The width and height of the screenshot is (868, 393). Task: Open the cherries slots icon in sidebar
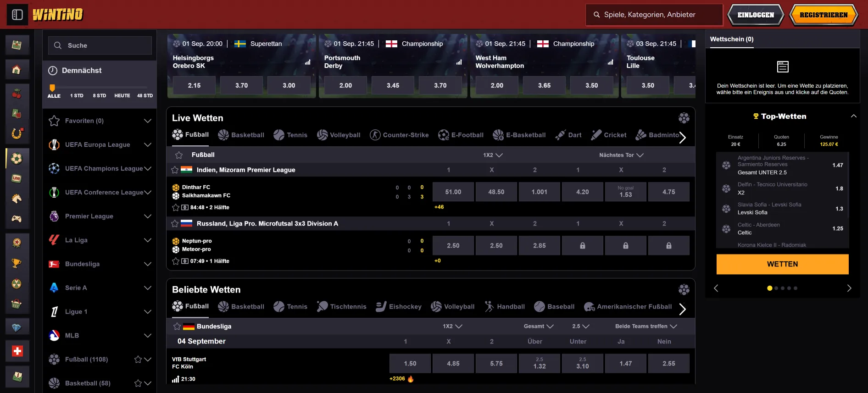point(17,94)
